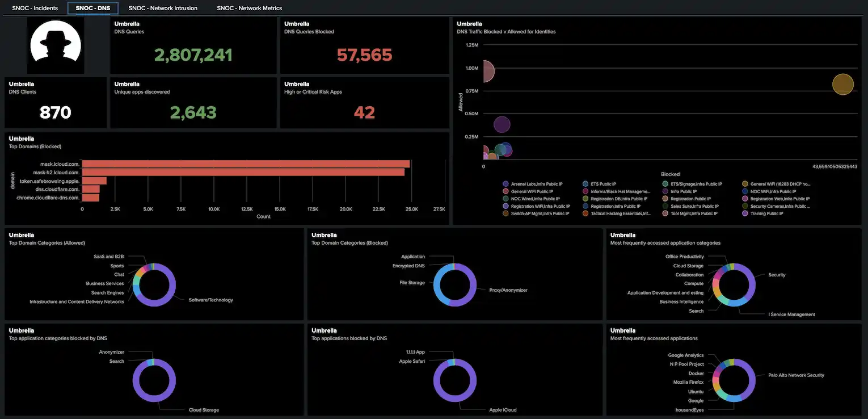Screen dimensions: 868x419
Task: Switch to SNOC - Network Intrusion tab
Action: (x=163, y=8)
